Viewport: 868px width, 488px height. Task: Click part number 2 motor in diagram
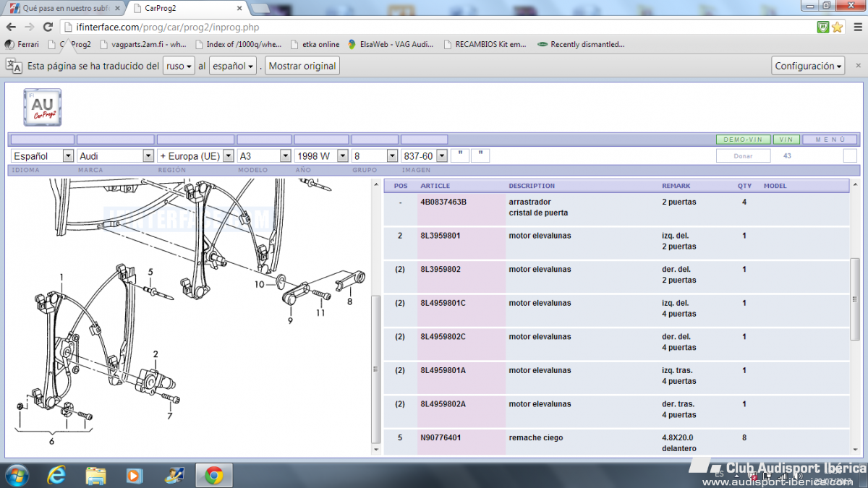156,354
